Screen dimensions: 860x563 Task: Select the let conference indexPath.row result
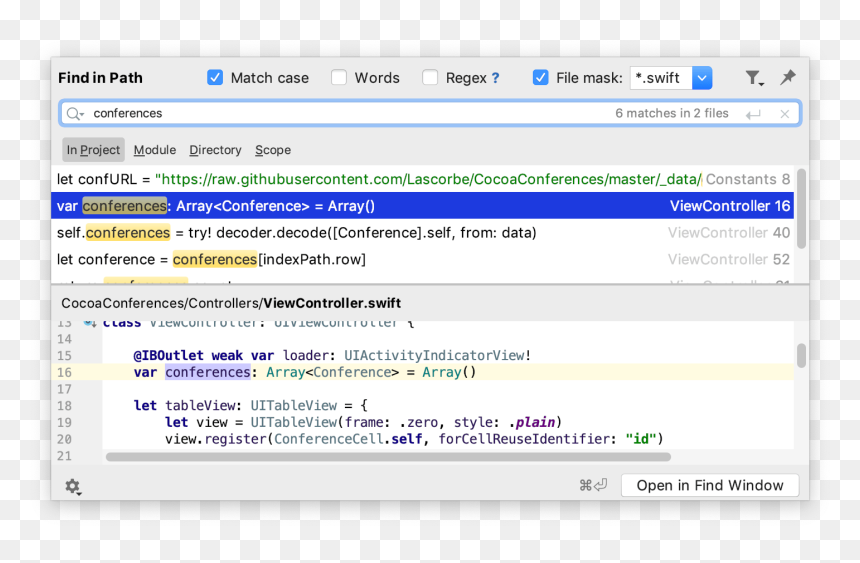click(422, 260)
